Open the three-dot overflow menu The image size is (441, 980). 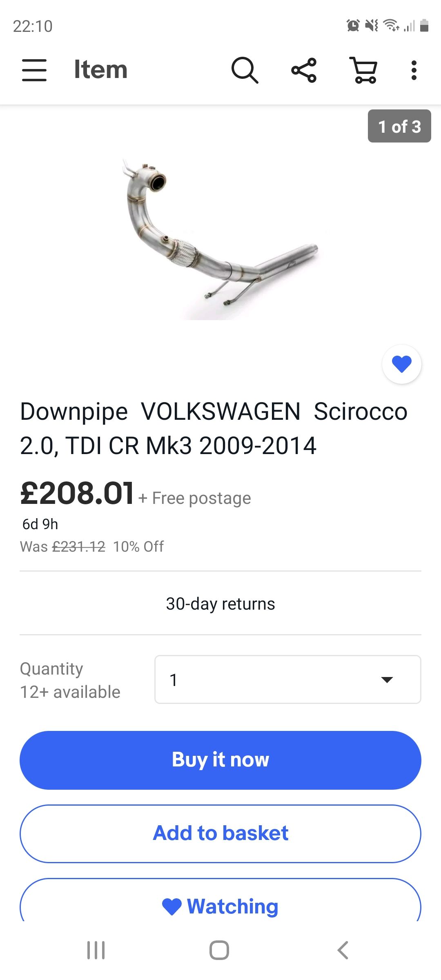tap(414, 70)
